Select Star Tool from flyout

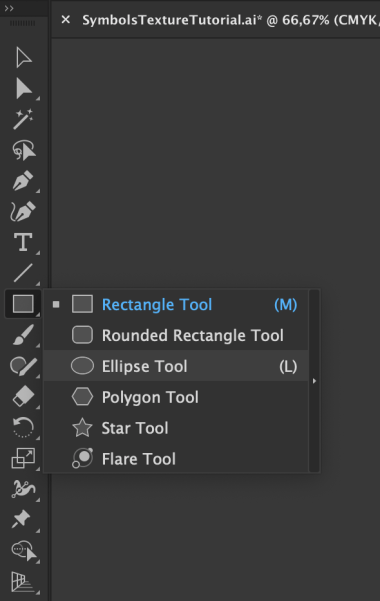[176, 428]
